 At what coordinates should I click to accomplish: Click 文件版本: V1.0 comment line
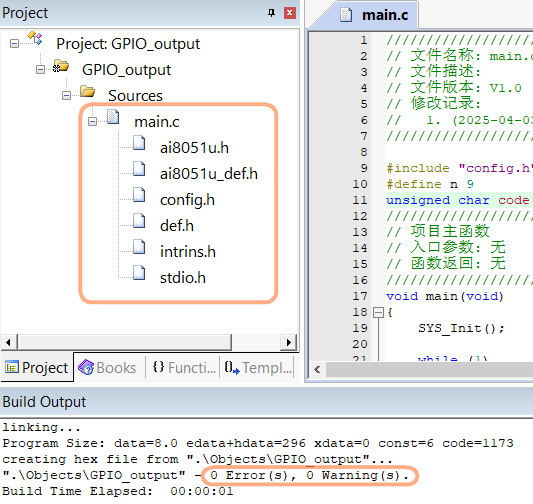(454, 88)
